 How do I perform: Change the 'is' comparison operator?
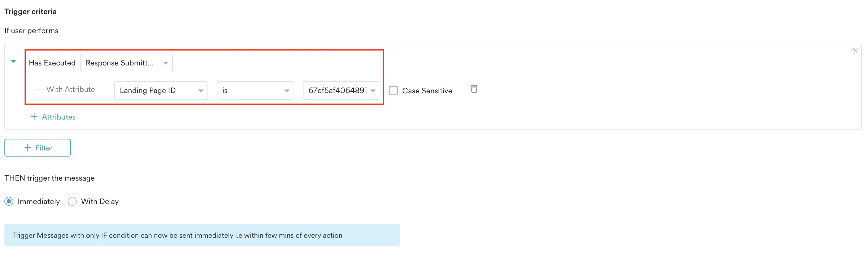pyautogui.click(x=255, y=90)
